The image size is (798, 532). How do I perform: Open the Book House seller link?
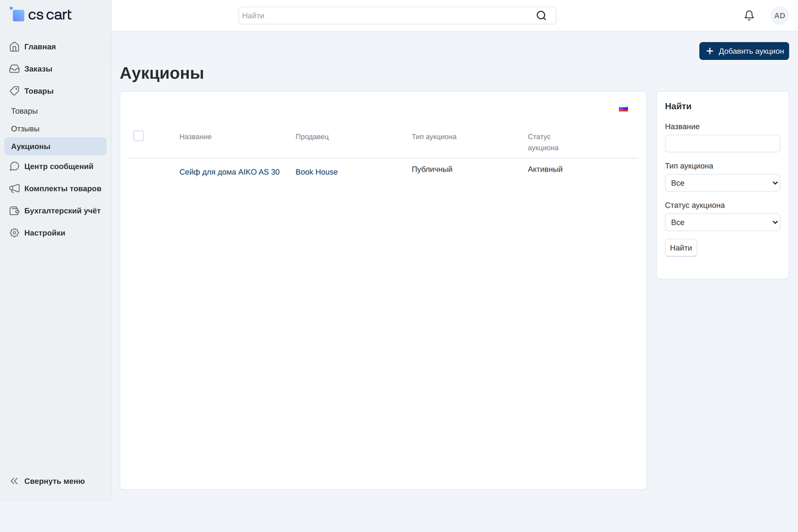pos(317,172)
